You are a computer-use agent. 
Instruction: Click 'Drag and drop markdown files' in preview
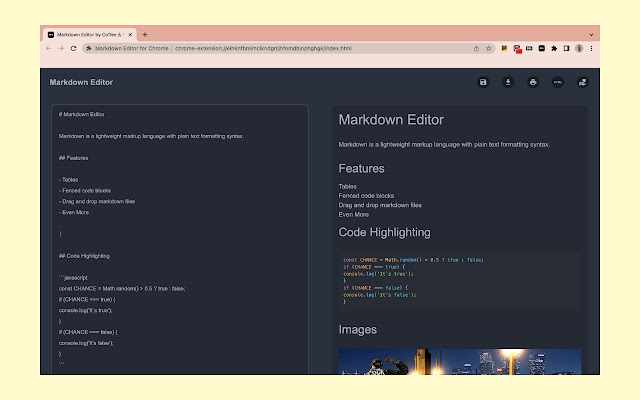(380, 205)
